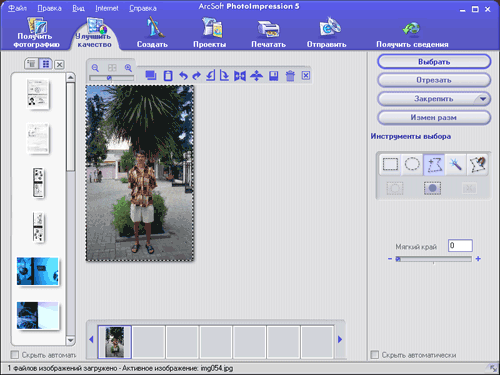
Task: Select the first document thumbnail in browser
Action: [38, 94]
